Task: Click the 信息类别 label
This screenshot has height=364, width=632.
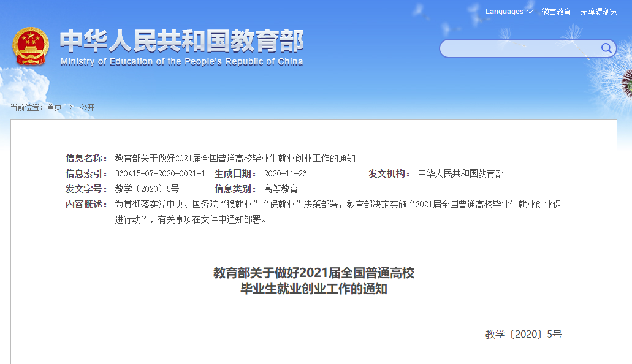Action: coord(235,189)
